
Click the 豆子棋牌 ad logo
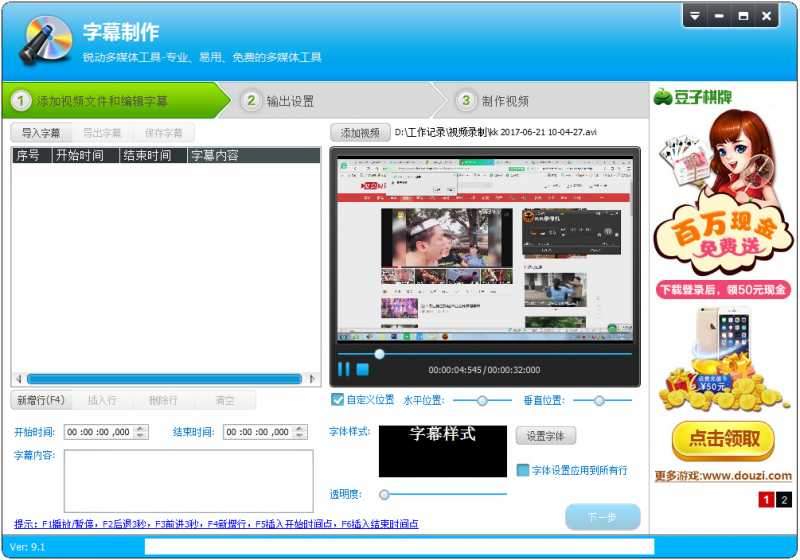click(693, 96)
